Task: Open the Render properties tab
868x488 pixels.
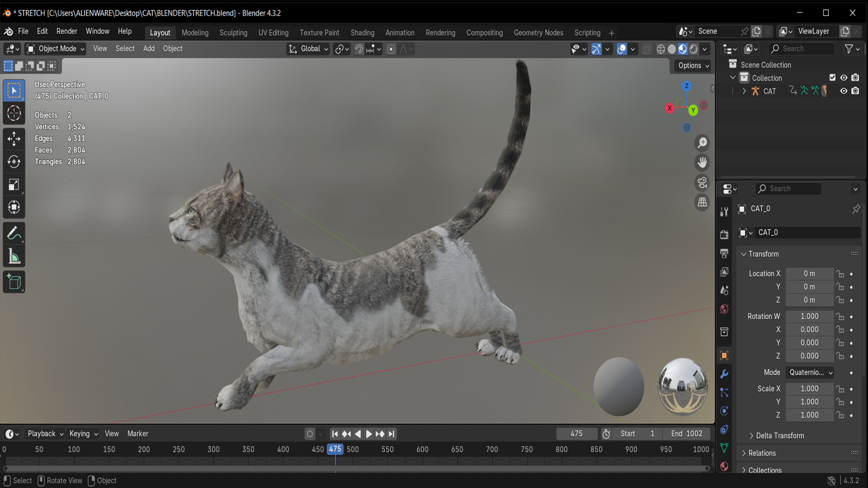Action: [724, 235]
